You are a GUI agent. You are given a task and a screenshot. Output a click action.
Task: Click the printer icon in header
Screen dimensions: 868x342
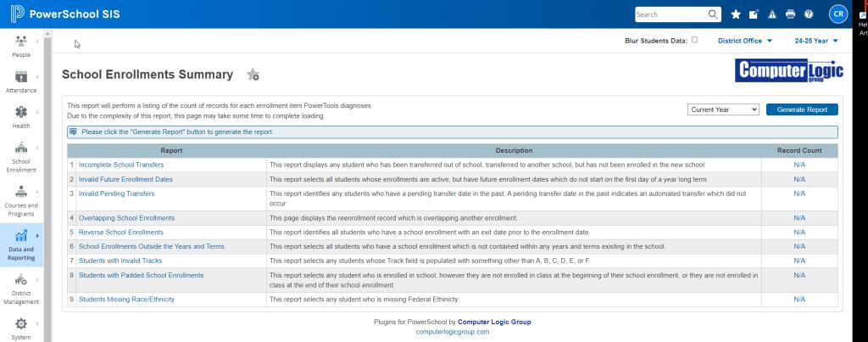point(791,14)
